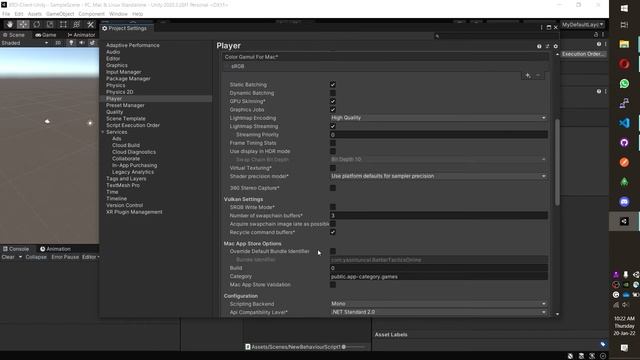
Task: Remove color gamut with minus button
Action: [538, 76]
